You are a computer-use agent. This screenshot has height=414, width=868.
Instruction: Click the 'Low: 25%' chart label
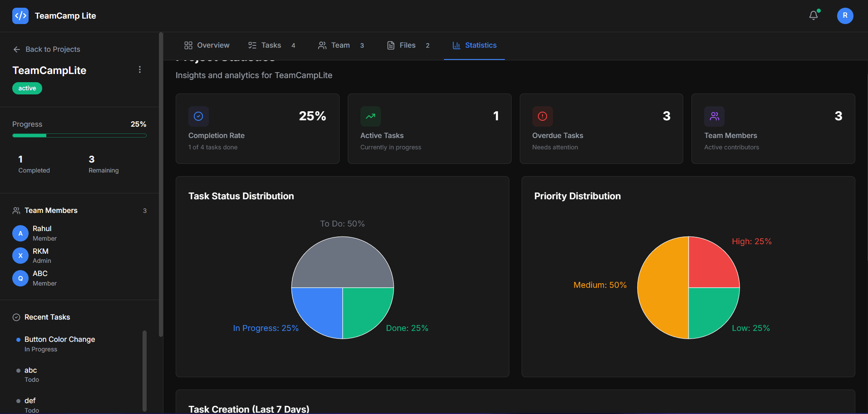tap(751, 328)
